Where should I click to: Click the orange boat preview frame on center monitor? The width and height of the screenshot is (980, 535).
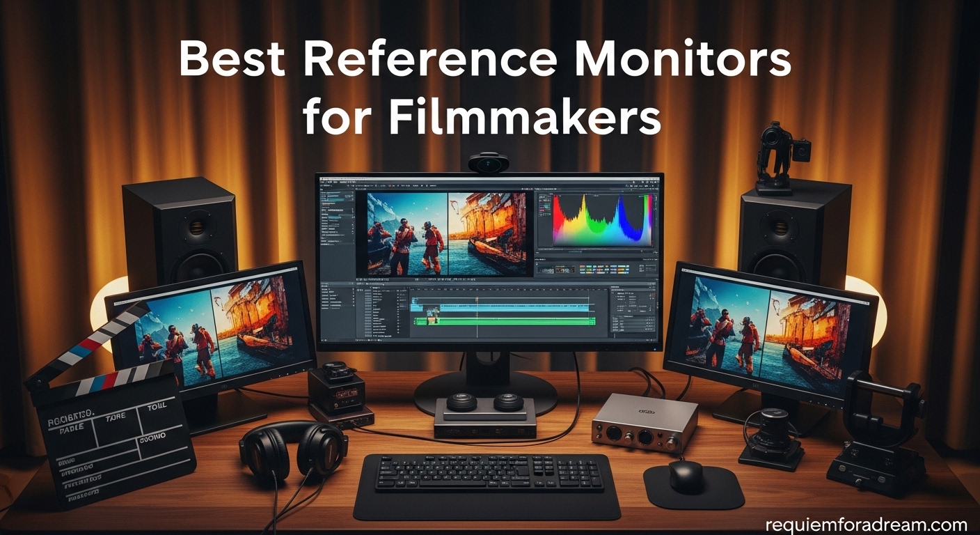pos(487,234)
